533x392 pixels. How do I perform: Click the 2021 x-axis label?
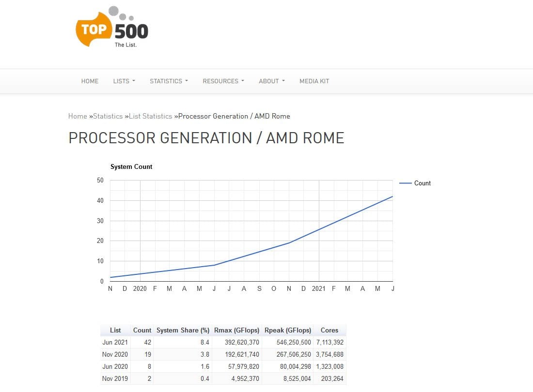pos(318,288)
